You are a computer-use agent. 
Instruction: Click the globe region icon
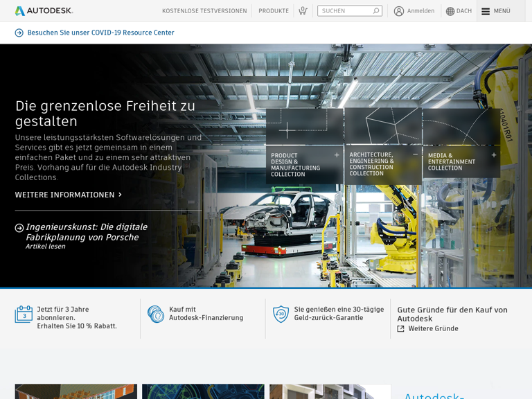point(450,11)
